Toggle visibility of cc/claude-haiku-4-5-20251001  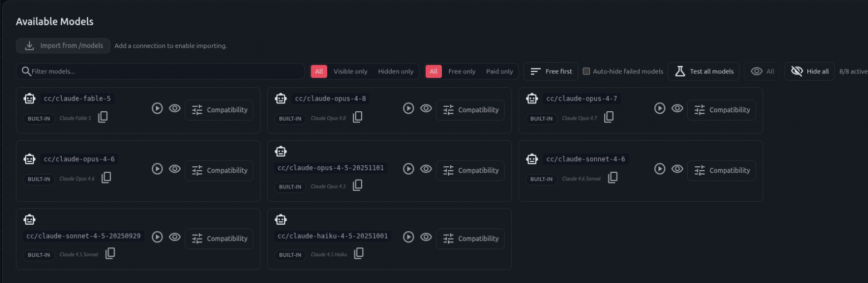(x=426, y=237)
